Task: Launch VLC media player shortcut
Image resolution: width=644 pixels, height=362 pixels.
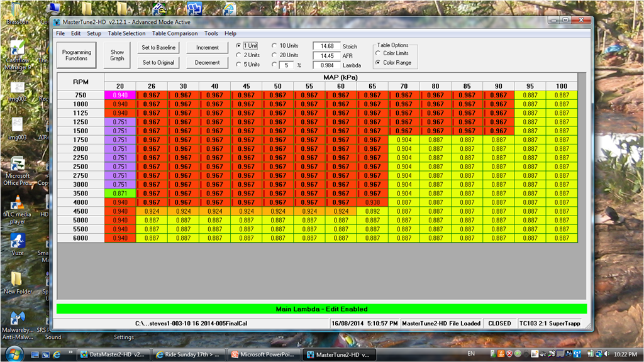Action: [x=17, y=210]
